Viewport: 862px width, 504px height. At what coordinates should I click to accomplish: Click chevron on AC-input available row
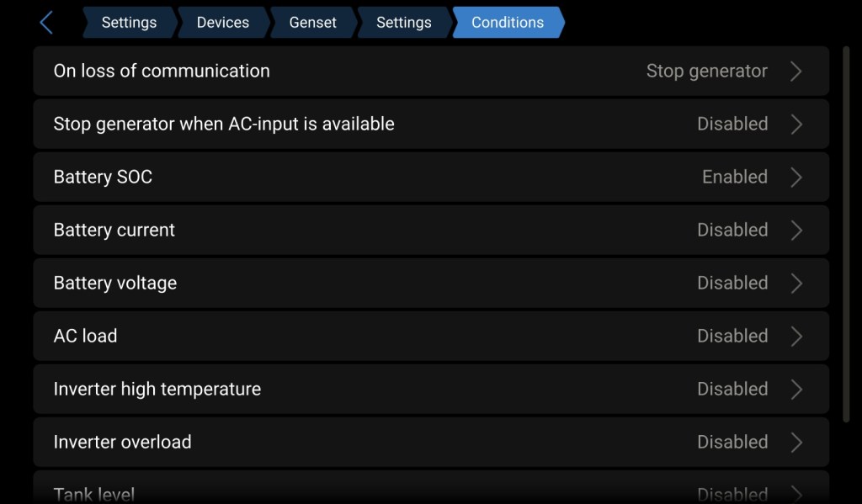pos(796,124)
